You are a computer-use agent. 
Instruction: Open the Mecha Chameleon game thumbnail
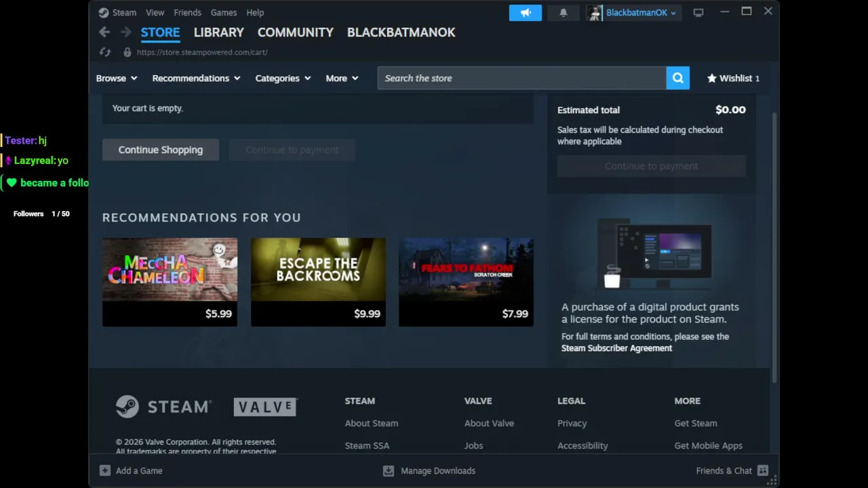tap(170, 269)
